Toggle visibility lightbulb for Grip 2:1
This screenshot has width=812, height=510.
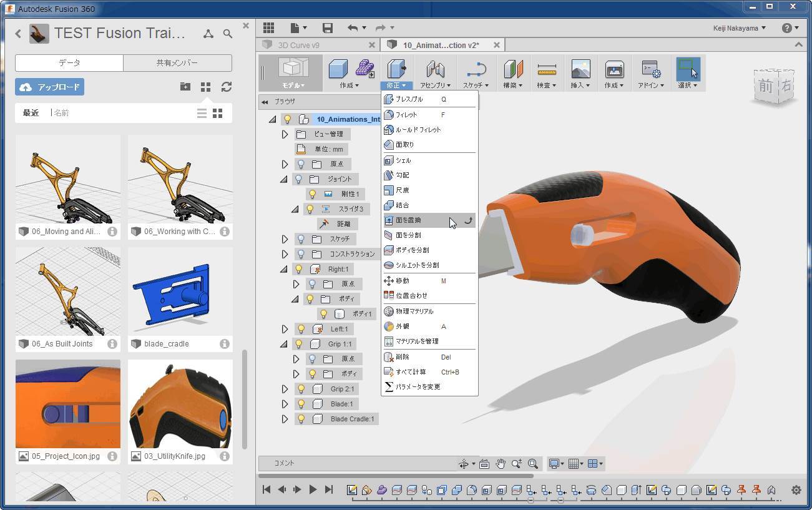click(301, 389)
